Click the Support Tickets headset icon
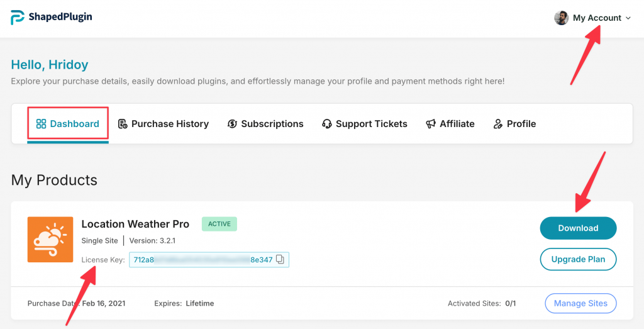The height and width of the screenshot is (329, 644). pos(327,124)
